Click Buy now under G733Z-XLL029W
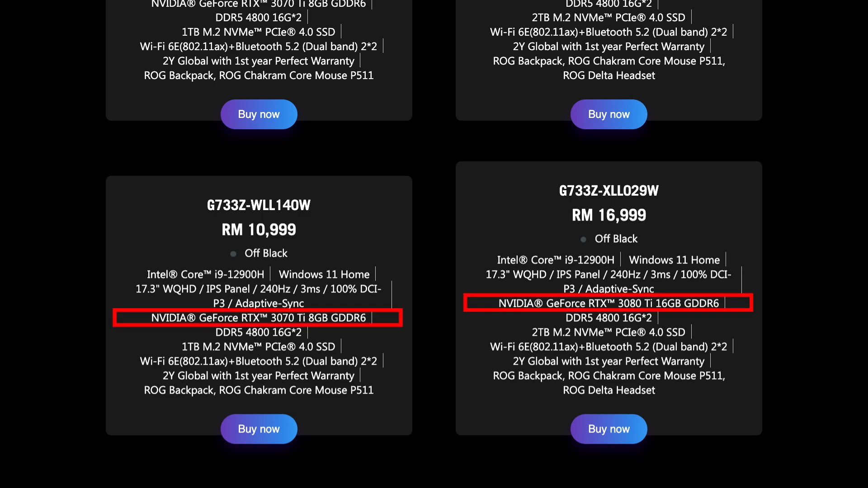The width and height of the screenshot is (868, 488). point(609,429)
